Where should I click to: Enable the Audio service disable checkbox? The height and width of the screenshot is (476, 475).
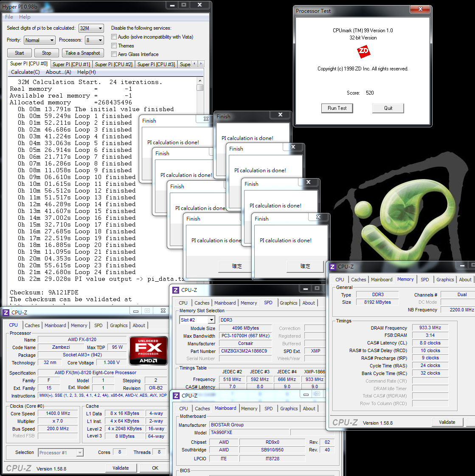(x=114, y=37)
